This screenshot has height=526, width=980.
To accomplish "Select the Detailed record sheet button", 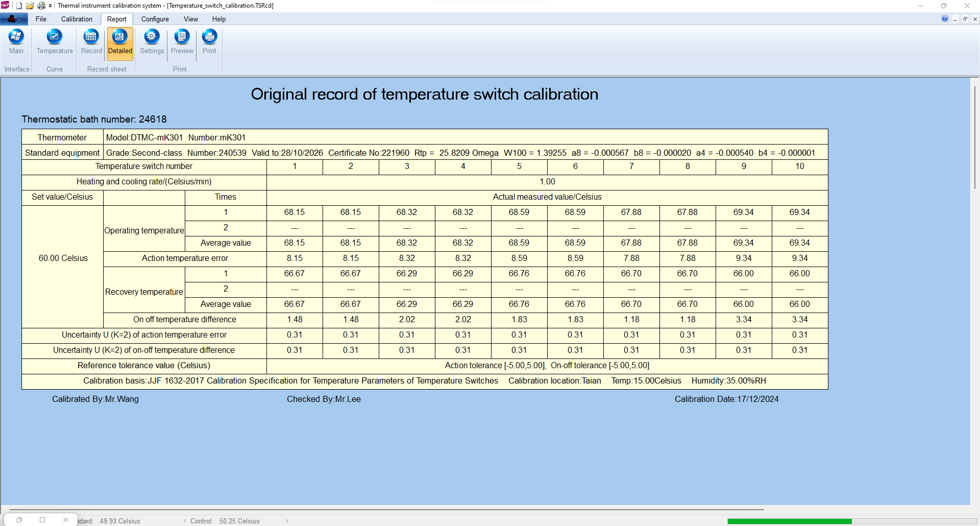I will pos(120,42).
